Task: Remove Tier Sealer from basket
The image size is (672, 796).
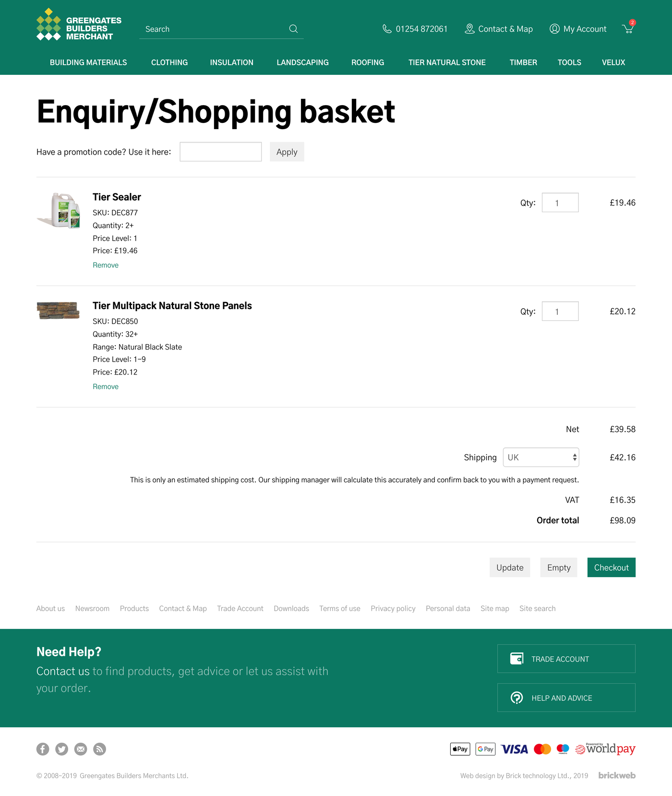Action: click(106, 265)
